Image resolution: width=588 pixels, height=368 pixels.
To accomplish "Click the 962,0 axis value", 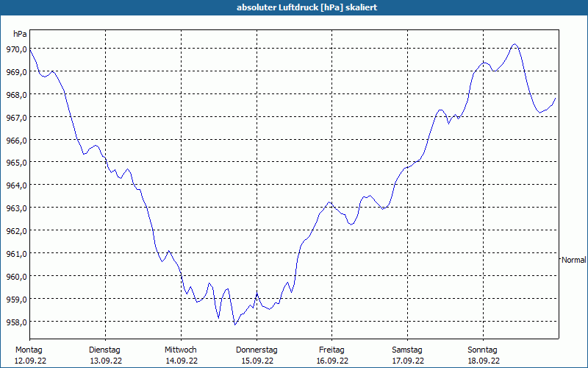I will point(16,231).
